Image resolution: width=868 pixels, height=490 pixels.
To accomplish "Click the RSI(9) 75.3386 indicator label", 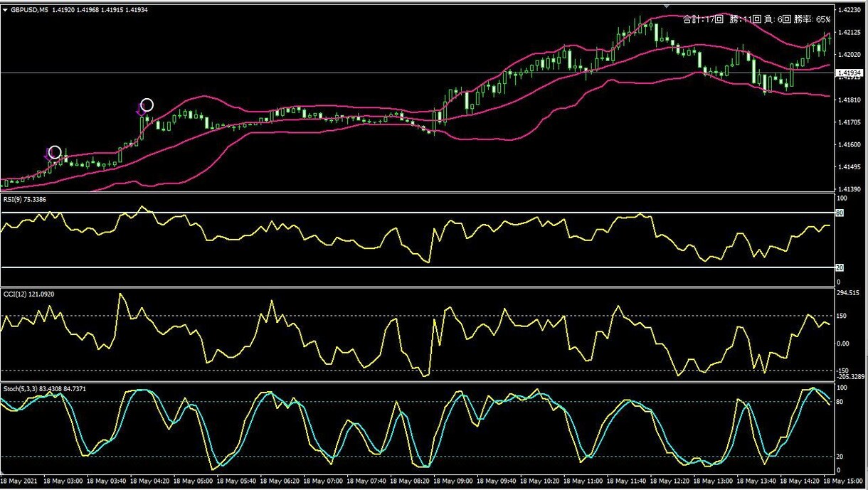I will tap(24, 200).
